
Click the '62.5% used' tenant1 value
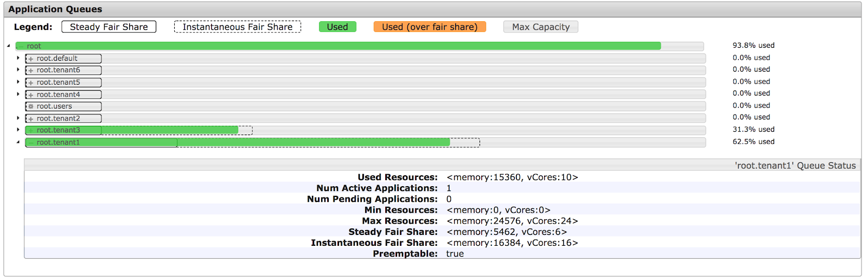coord(754,142)
